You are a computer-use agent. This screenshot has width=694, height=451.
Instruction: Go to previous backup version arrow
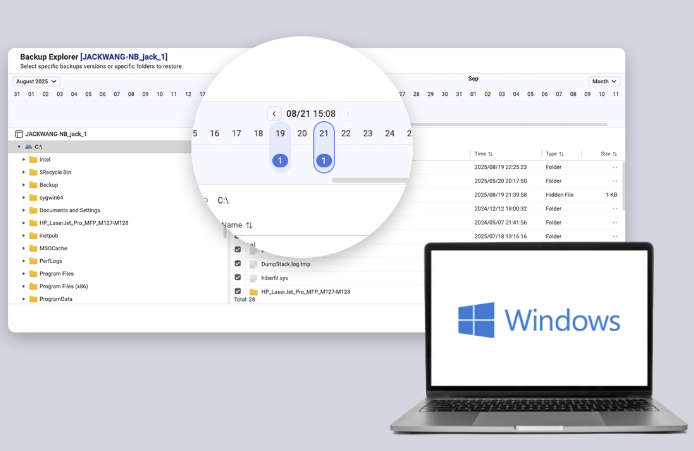[x=274, y=114]
